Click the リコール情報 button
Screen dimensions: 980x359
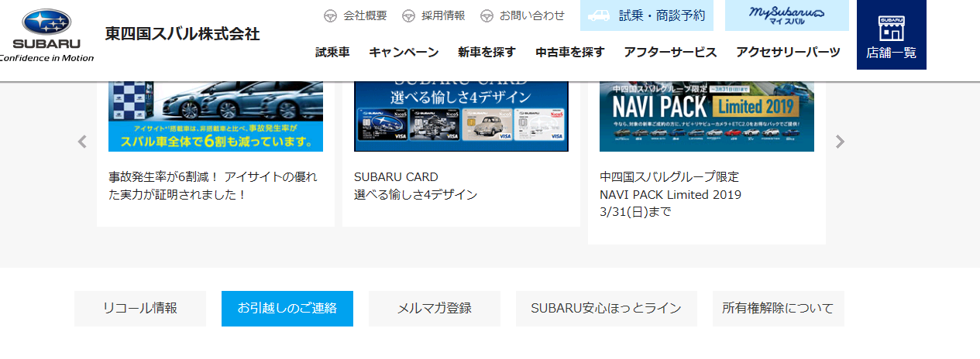pos(140,308)
